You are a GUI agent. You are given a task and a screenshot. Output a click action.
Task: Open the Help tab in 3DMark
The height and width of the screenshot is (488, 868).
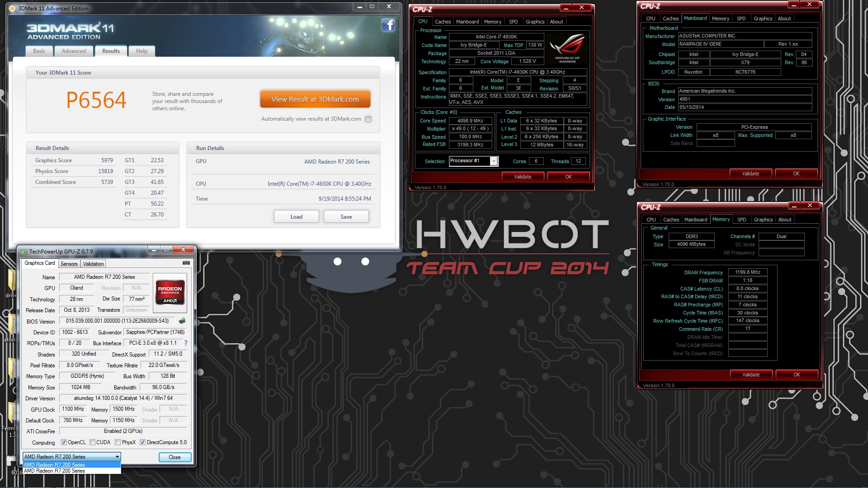142,51
